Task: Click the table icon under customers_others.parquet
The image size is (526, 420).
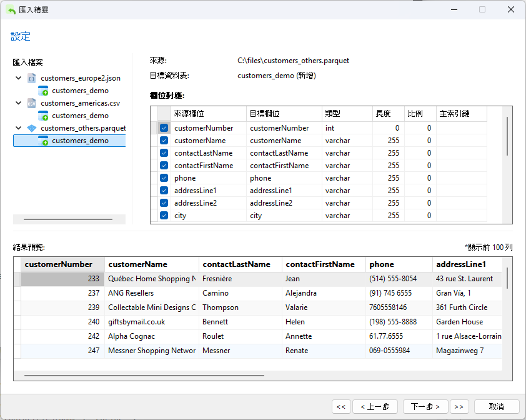Action: pos(43,141)
